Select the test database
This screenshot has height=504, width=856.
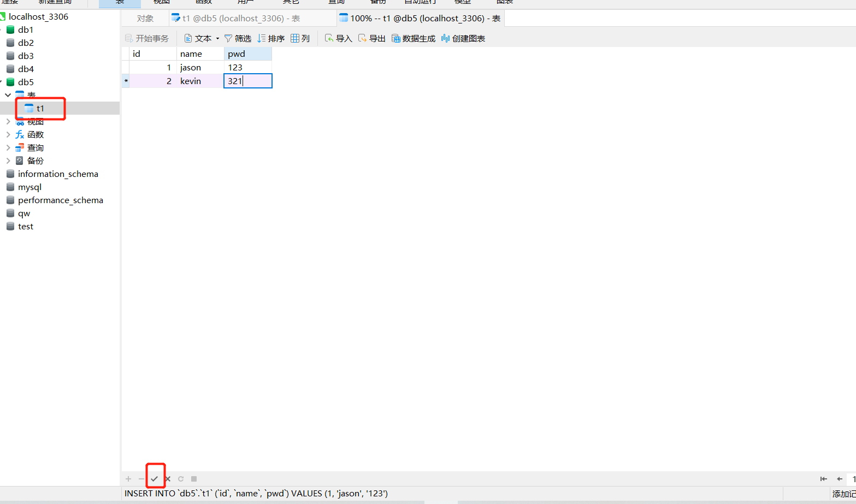coord(26,226)
